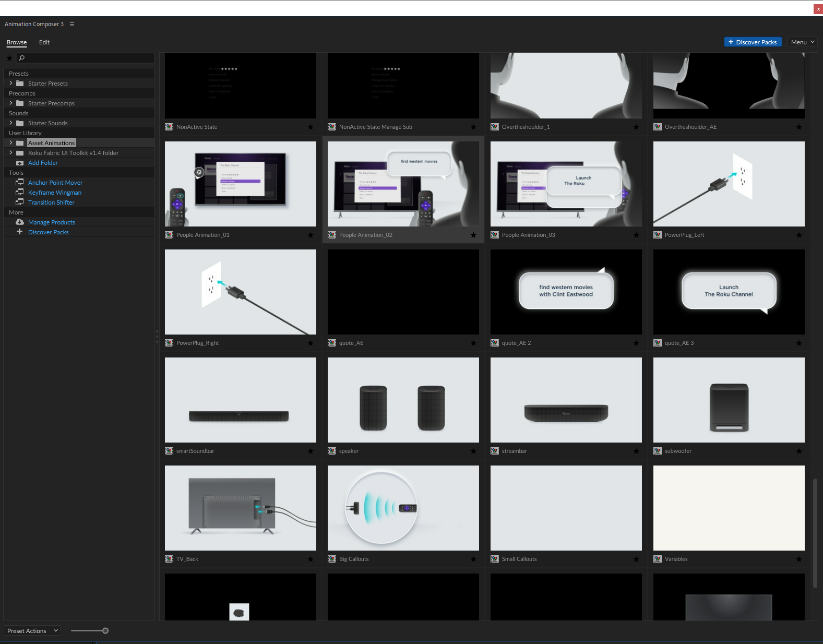The width and height of the screenshot is (823, 644).
Task: Favorite the People Animation_02 star
Action: tap(473, 235)
